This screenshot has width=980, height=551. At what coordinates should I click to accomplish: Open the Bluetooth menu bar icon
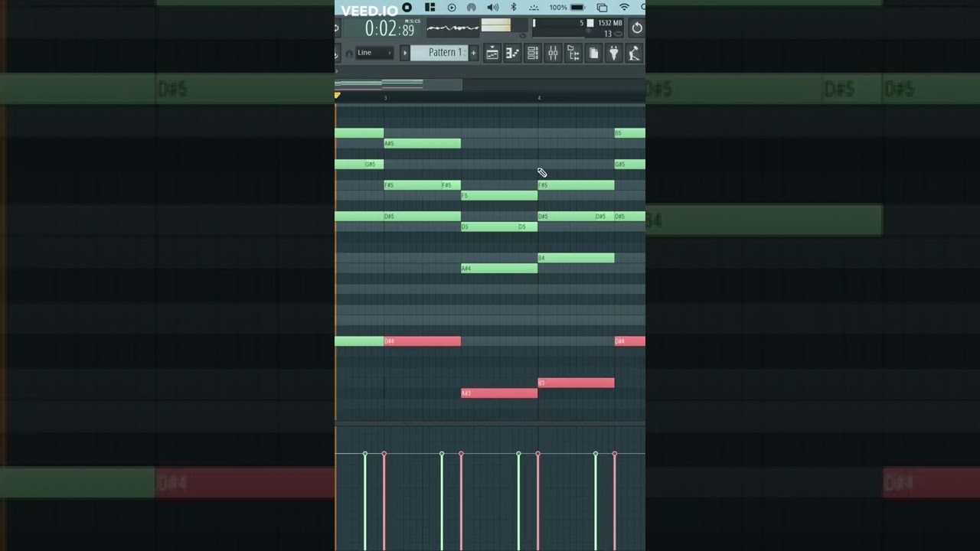click(514, 8)
